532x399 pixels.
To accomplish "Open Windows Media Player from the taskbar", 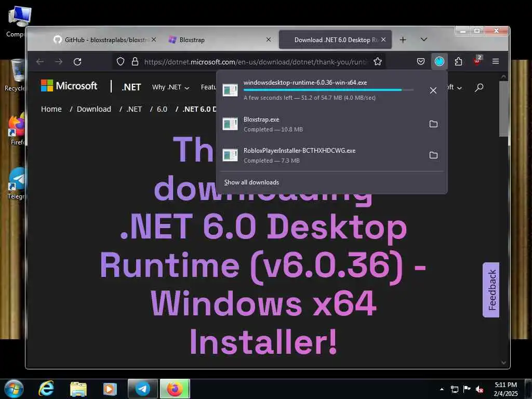I will (x=110, y=389).
